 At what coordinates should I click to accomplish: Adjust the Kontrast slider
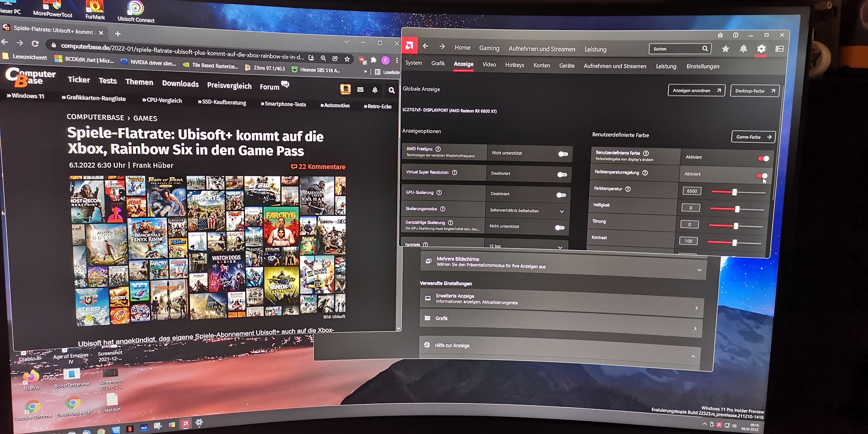point(734,242)
